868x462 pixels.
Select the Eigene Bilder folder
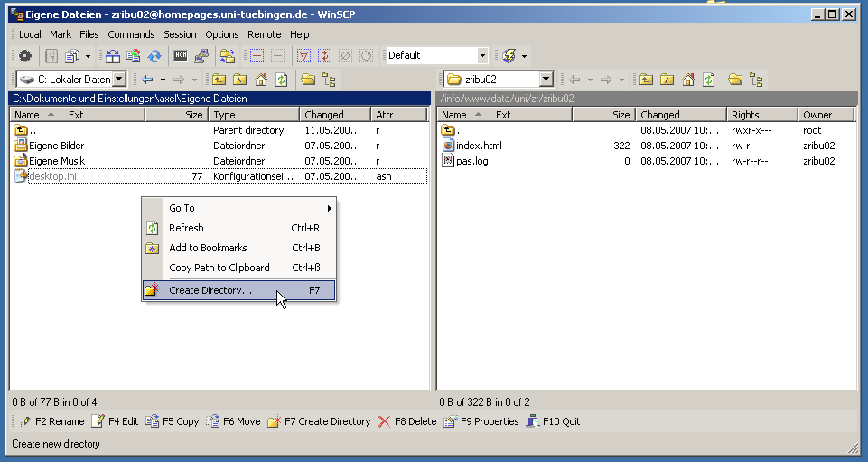point(57,146)
